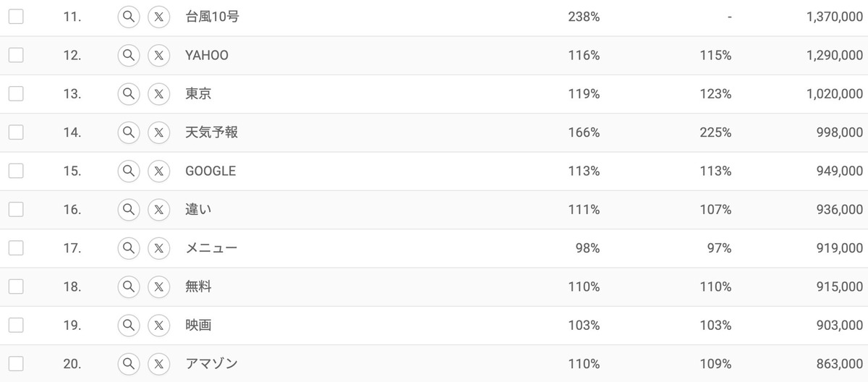Click the magnifier icon beside 東京
The image size is (868, 382).
pos(129,93)
